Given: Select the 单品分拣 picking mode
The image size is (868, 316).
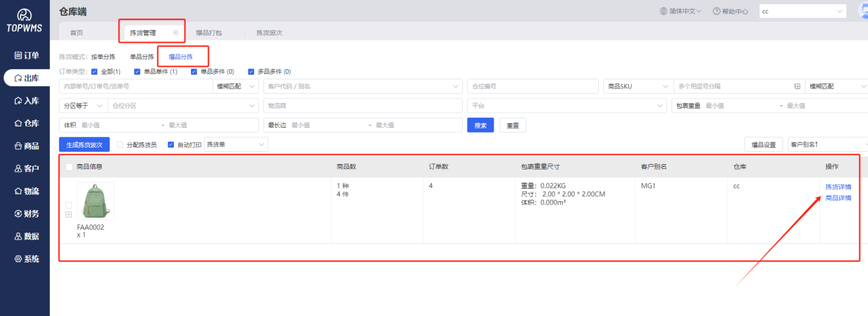Looking at the screenshot, I should (142, 57).
